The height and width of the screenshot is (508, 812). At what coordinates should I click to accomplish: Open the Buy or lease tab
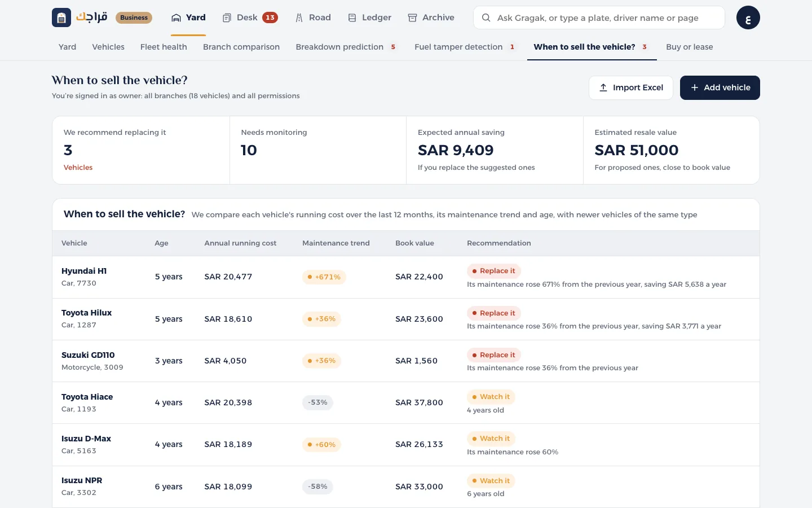tap(689, 47)
